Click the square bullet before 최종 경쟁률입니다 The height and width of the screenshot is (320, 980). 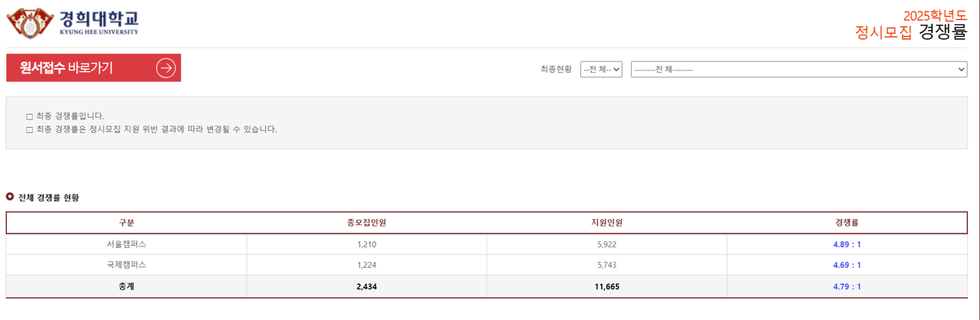point(29,116)
